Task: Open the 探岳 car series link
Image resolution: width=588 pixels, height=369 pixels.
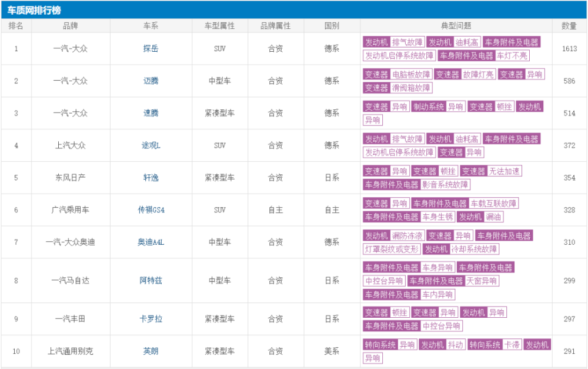Action: (x=151, y=48)
